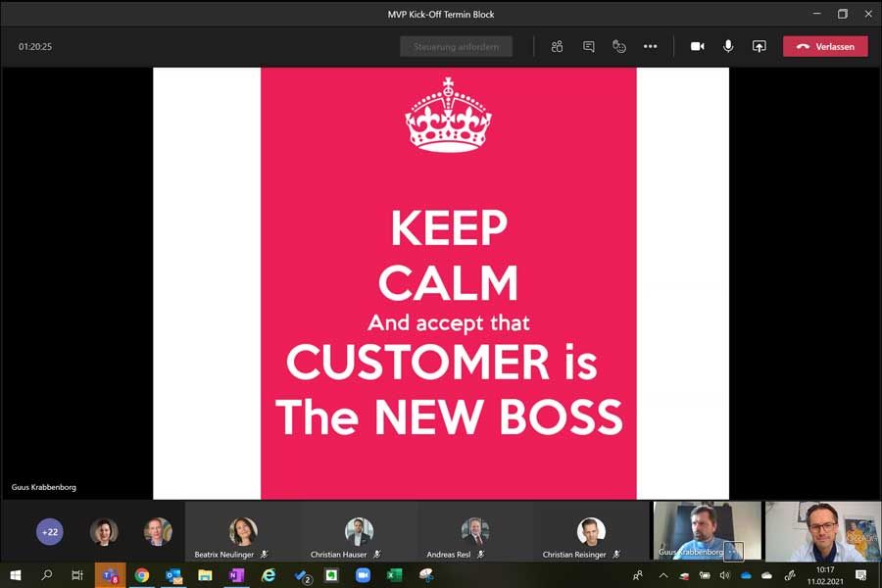Open the meeting chat panel
The width and height of the screenshot is (882, 588).
[x=588, y=46]
